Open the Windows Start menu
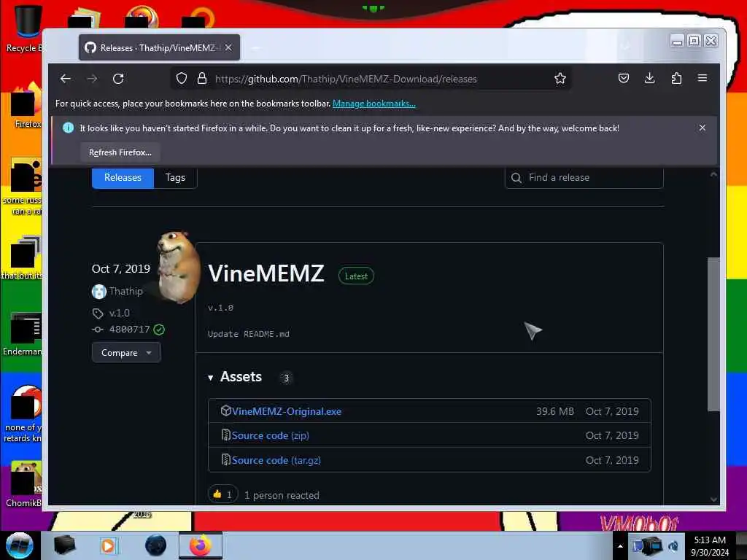Image resolution: width=747 pixels, height=560 pixels. (x=20, y=545)
